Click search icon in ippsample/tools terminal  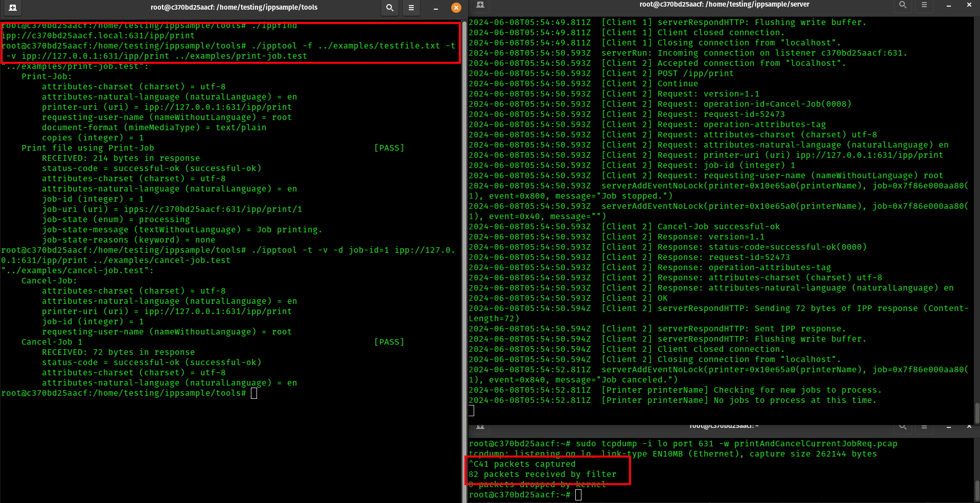[x=390, y=8]
